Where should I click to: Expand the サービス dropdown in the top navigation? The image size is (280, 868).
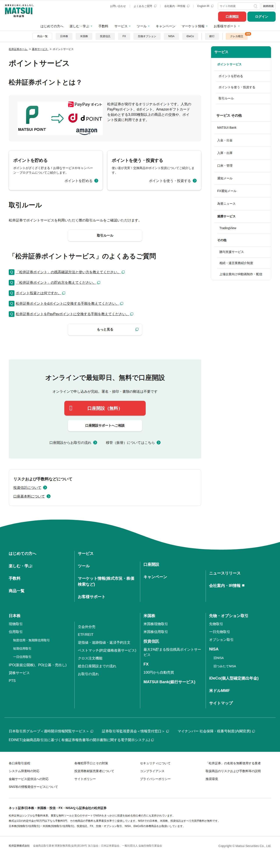coord(122,26)
